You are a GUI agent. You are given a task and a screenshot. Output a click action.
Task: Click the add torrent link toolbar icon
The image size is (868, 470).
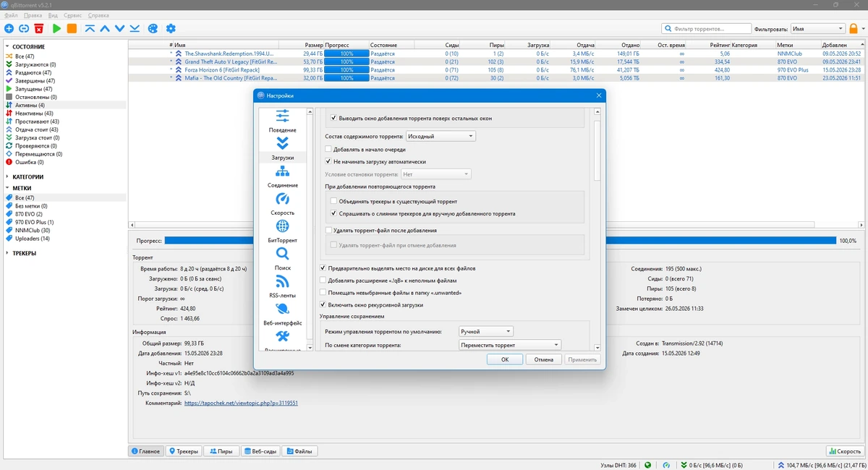pos(24,28)
